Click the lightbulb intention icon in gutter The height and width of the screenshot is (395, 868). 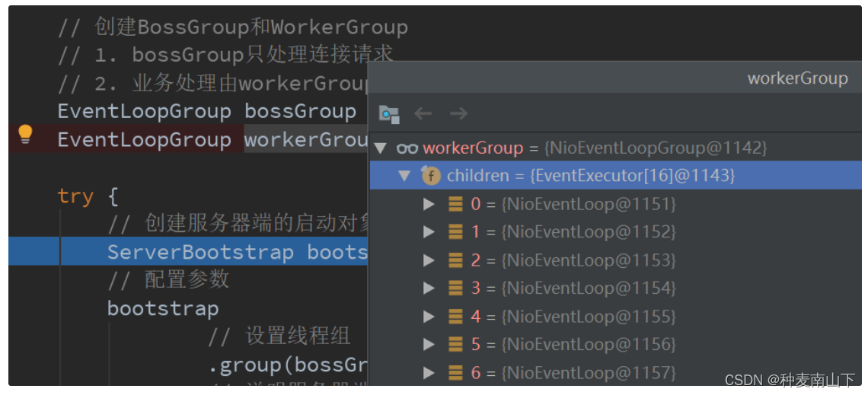pyautogui.click(x=25, y=135)
